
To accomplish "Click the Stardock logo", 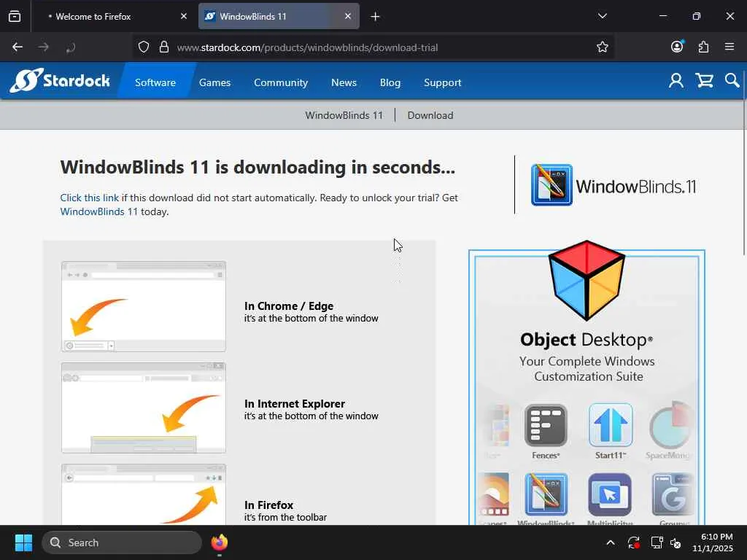I will (60, 80).
